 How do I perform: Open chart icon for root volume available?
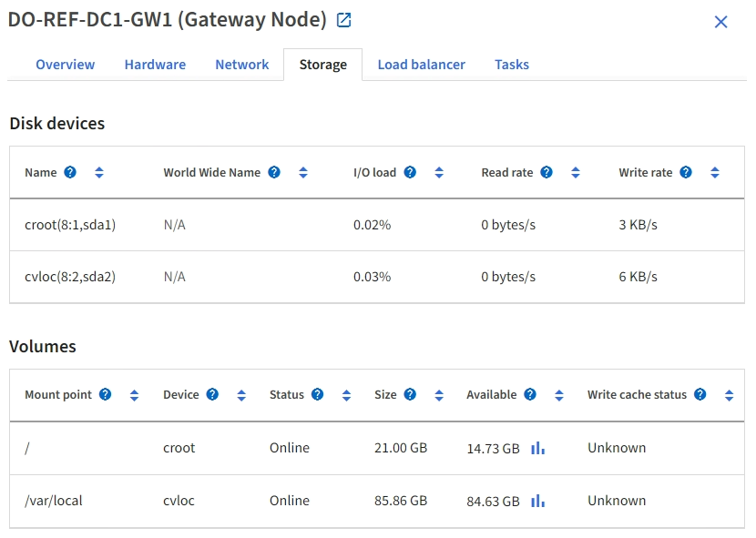[x=537, y=448]
